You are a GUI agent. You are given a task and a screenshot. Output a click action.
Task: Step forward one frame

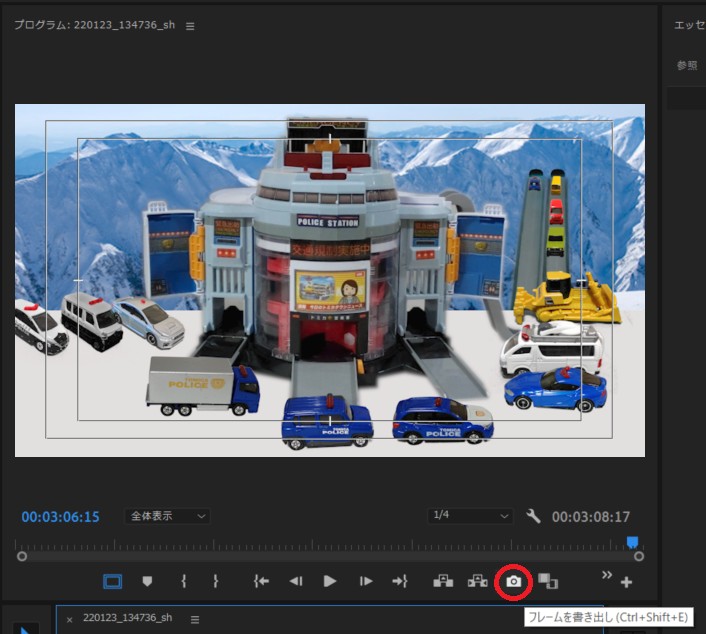366,581
